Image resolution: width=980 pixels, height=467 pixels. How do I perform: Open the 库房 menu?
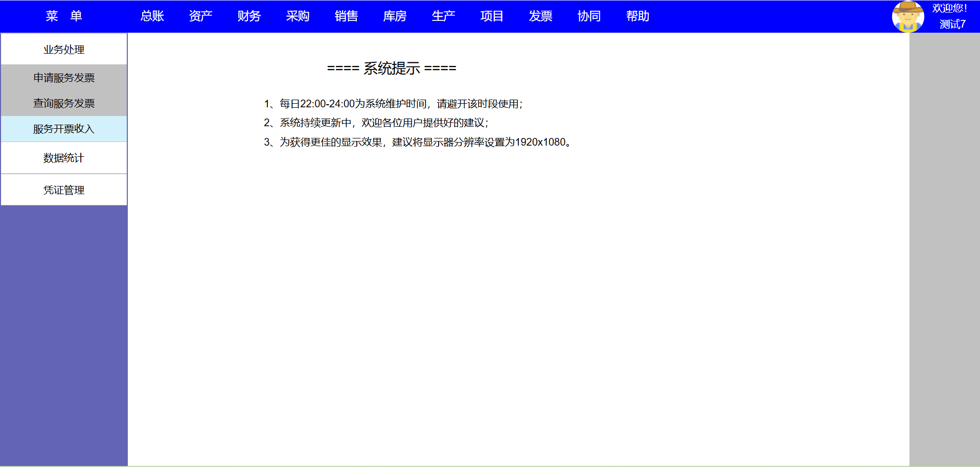(395, 16)
